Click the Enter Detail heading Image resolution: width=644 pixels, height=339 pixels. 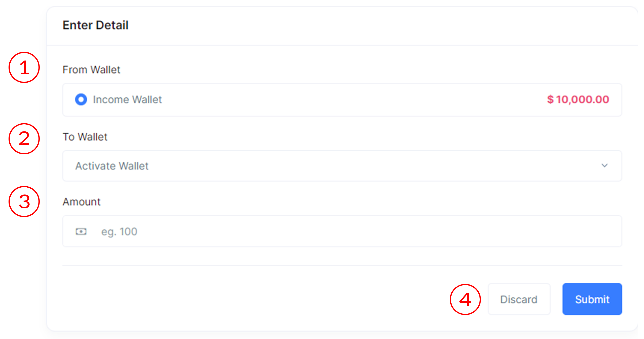click(x=95, y=25)
